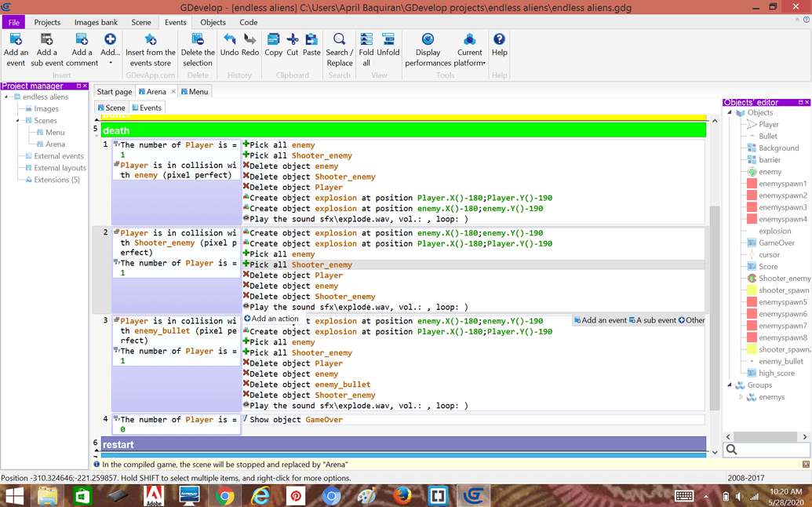The width and height of the screenshot is (812, 507).
Task: Collapse the Scenes tree node
Action: tap(18, 121)
